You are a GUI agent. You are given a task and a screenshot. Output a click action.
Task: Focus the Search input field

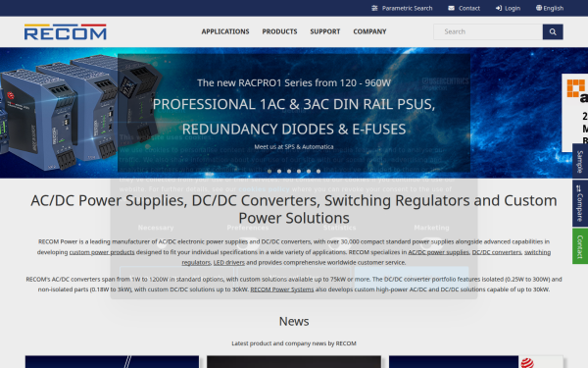coord(488,32)
